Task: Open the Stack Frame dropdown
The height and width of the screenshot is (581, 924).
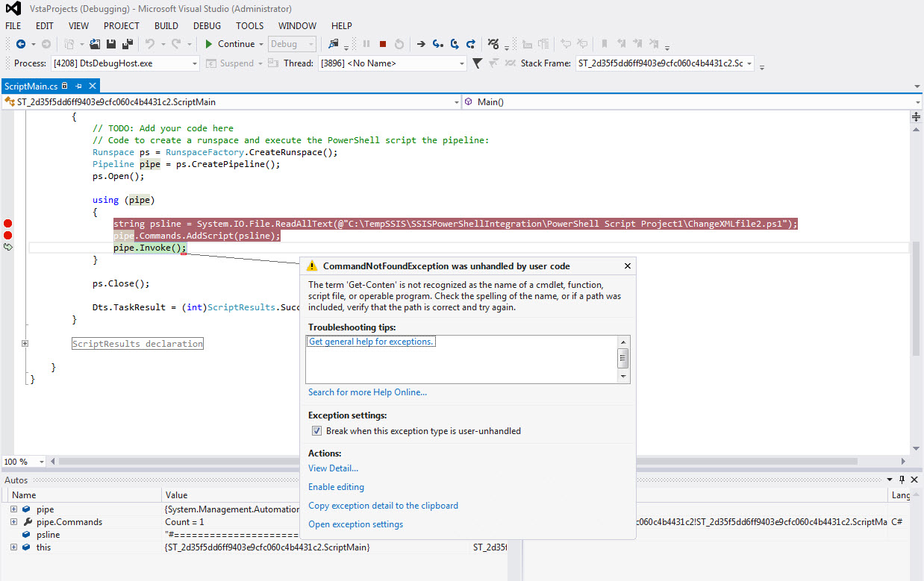Action: tap(749, 63)
